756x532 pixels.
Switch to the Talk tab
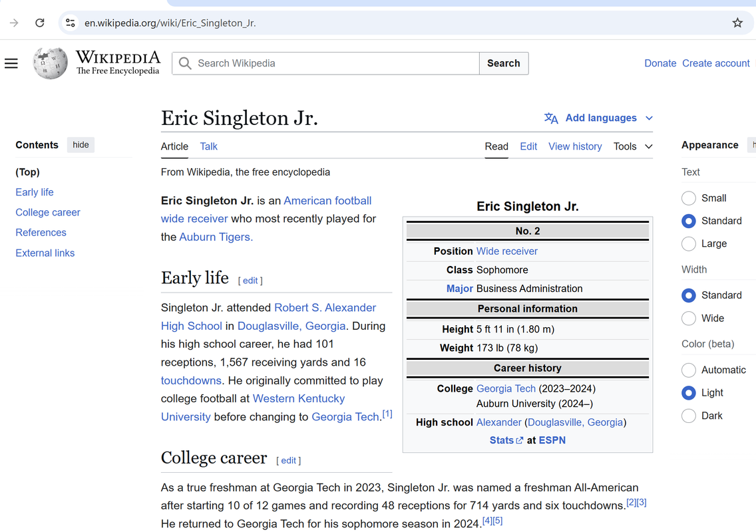[x=209, y=146]
